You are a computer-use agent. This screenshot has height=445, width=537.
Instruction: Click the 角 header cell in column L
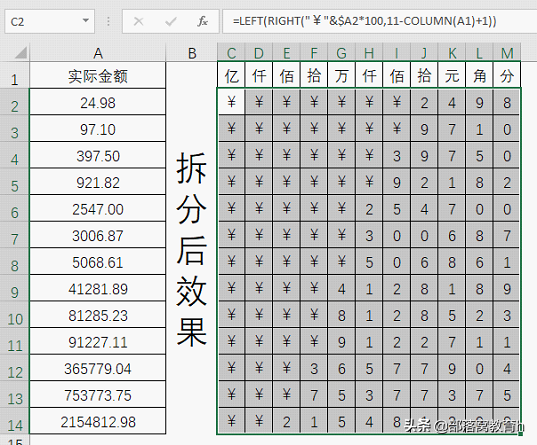pos(479,75)
